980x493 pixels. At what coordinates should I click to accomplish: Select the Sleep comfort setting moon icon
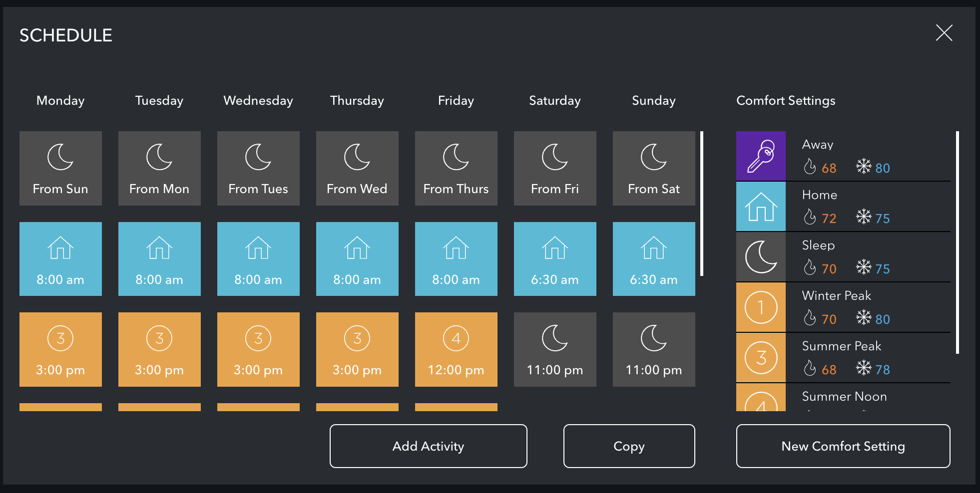[x=761, y=257]
